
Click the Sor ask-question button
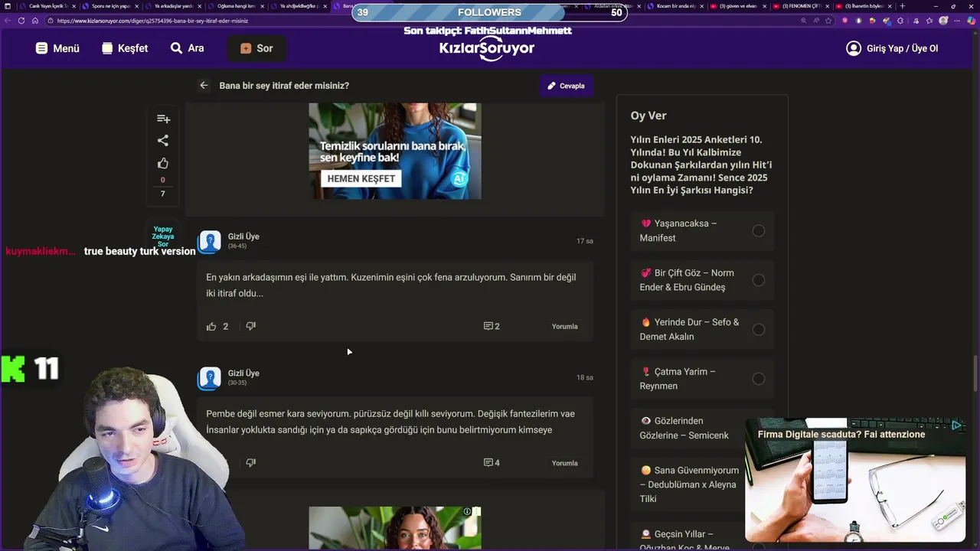pyautogui.click(x=256, y=48)
